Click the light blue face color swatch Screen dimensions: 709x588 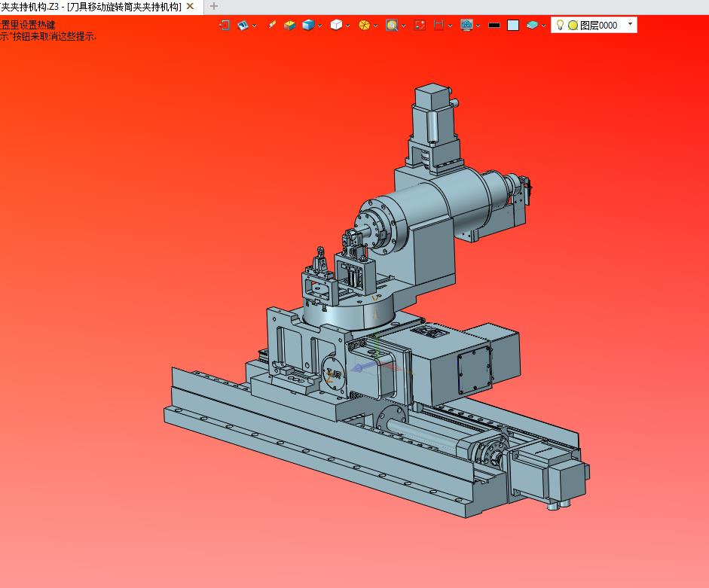513,26
